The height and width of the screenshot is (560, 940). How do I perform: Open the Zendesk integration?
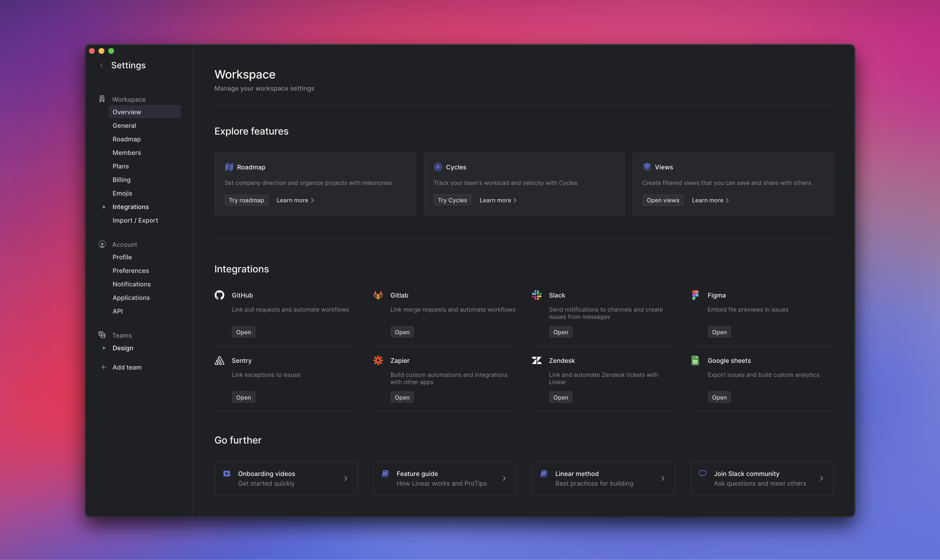pyautogui.click(x=560, y=397)
